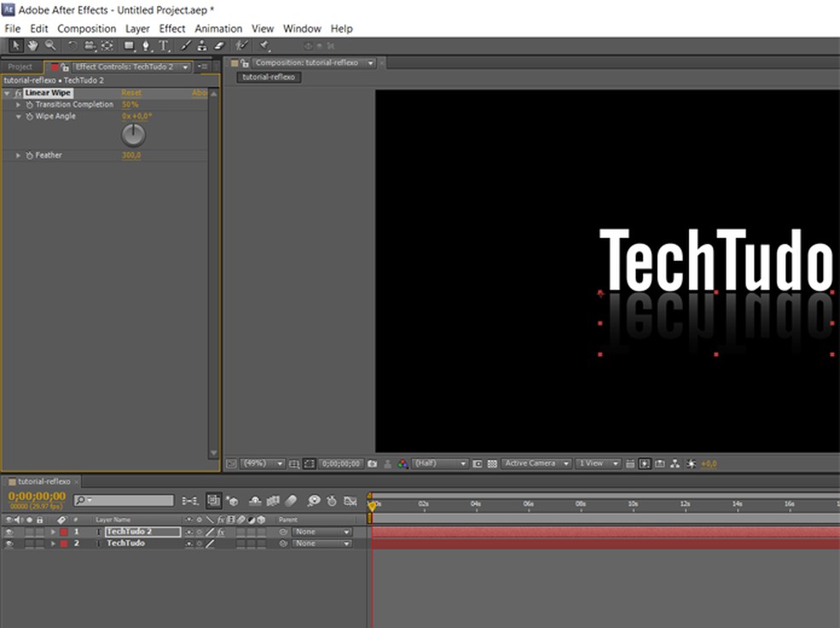Select the Pen tool
This screenshot has width=840, height=628.
(146, 45)
